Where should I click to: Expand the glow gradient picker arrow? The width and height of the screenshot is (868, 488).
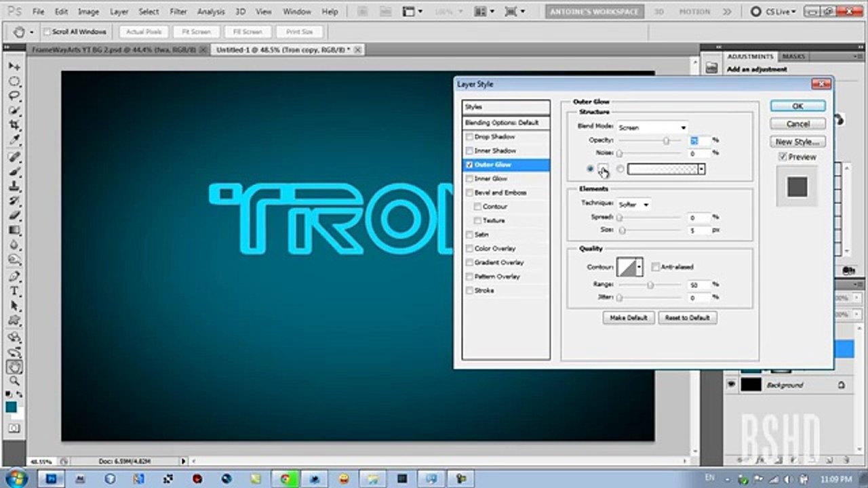[701, 169]
